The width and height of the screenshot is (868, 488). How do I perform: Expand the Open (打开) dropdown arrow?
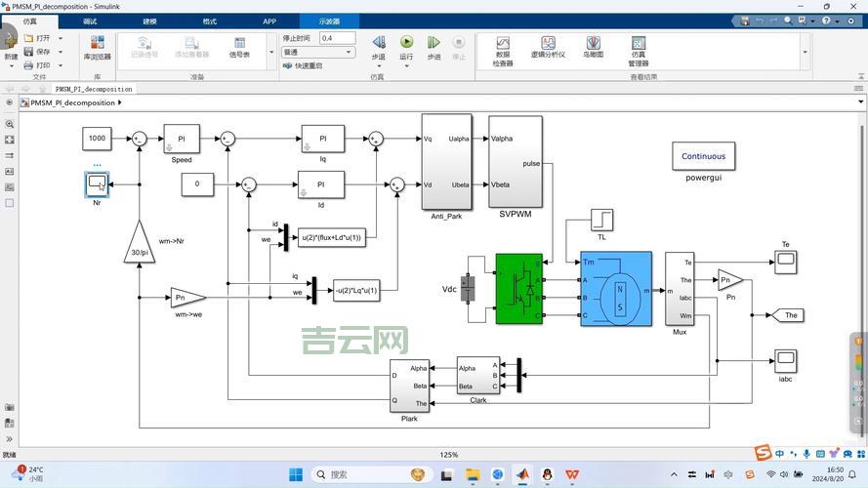61,38
